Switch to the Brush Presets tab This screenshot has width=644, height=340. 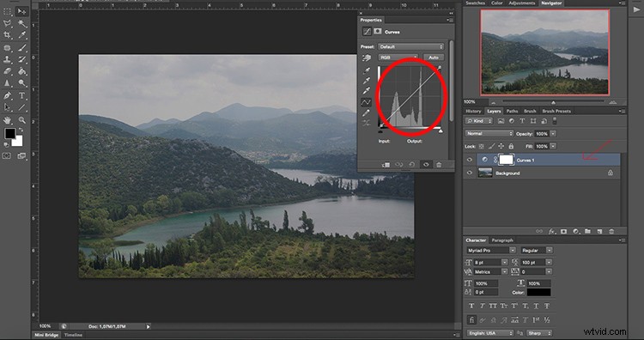point(556,111)
